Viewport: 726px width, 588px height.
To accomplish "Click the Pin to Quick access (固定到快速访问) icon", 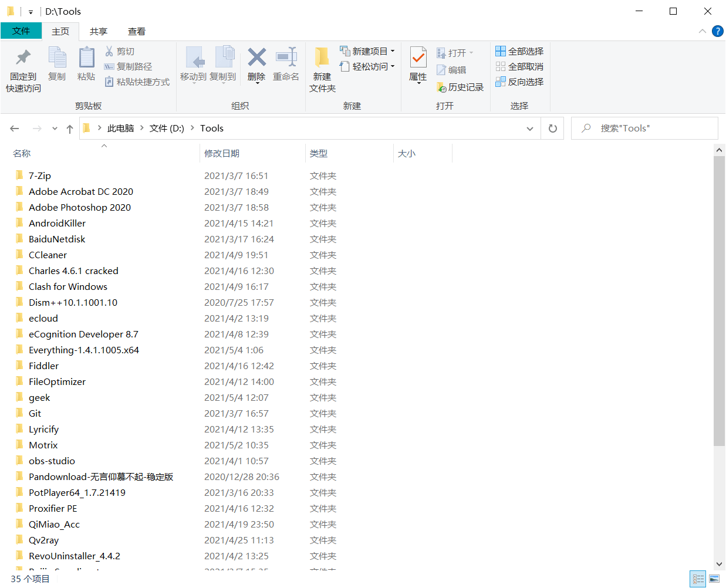I will coord(23,58).
